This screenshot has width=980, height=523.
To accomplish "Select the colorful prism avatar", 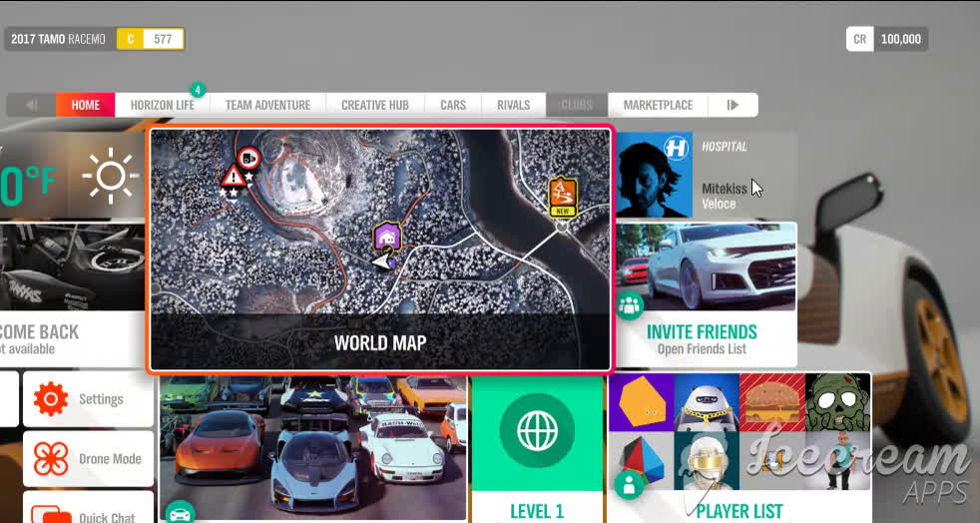I will [642, 461].
